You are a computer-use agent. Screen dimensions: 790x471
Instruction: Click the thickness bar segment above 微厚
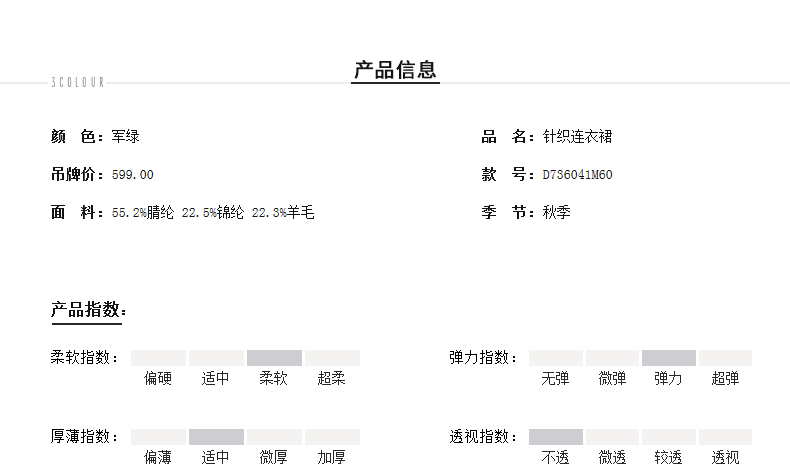274,437
